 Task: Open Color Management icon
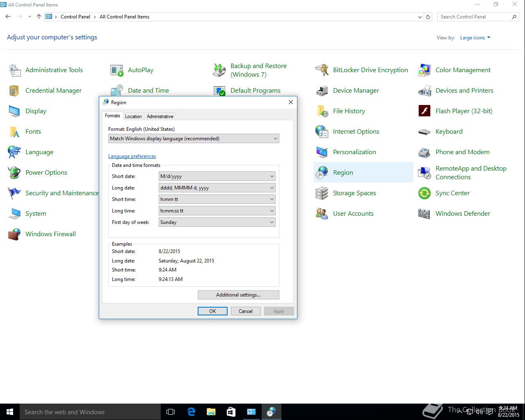click(x=425, y=70)
